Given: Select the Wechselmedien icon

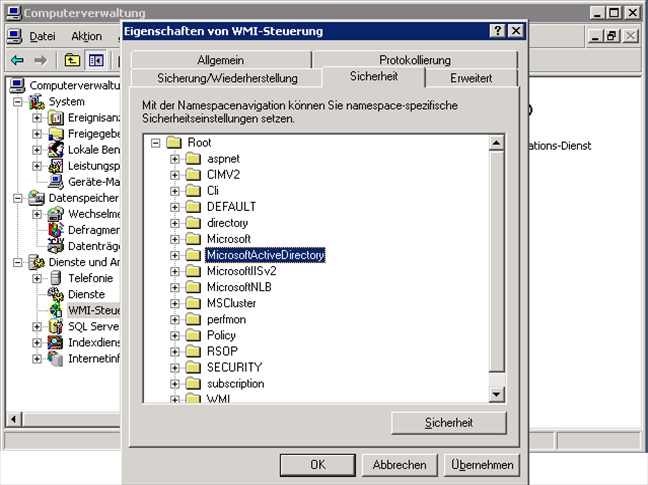Looking at the screenshot, I should (56, 214).
